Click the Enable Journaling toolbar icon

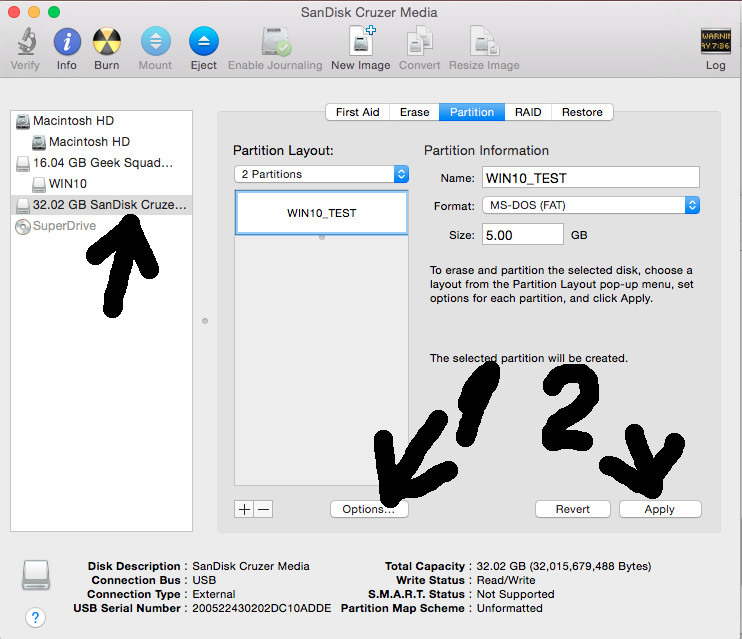pos(276,41)
